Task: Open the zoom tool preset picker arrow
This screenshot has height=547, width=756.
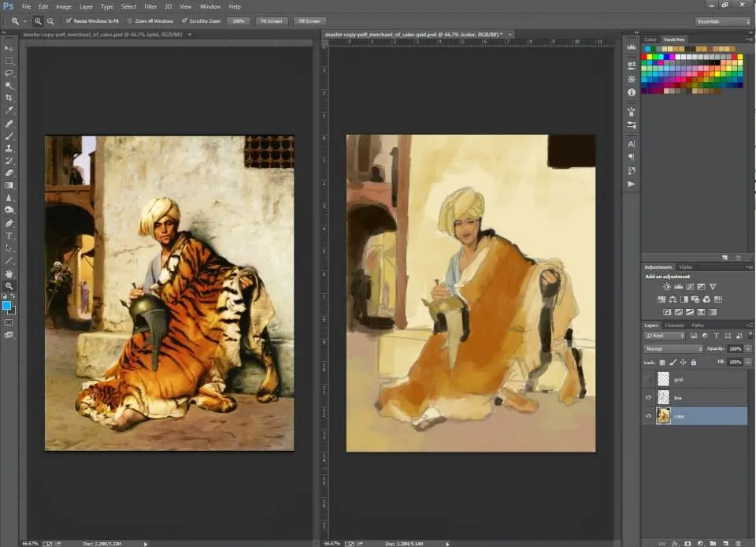Action: pyautogui.click(x=24, y=21)
